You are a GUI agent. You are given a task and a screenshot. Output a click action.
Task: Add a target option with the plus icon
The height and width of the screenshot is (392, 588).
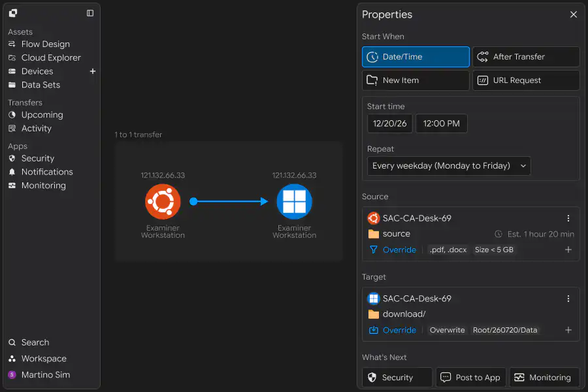coord(568,330)
